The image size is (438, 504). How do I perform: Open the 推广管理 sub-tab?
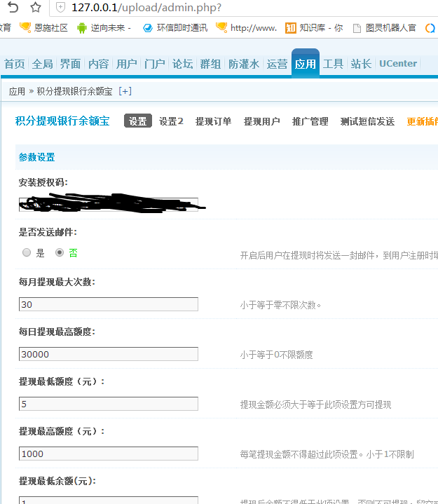coord(310,121)
